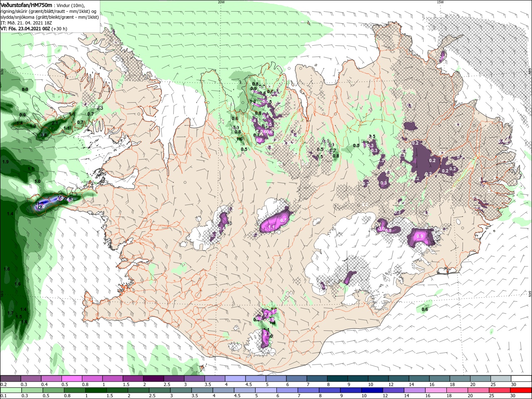Click the 'VT: Fös. 23.04.2021 00Z' valid time
532x399 pixels.
click(x=25, y=29)
